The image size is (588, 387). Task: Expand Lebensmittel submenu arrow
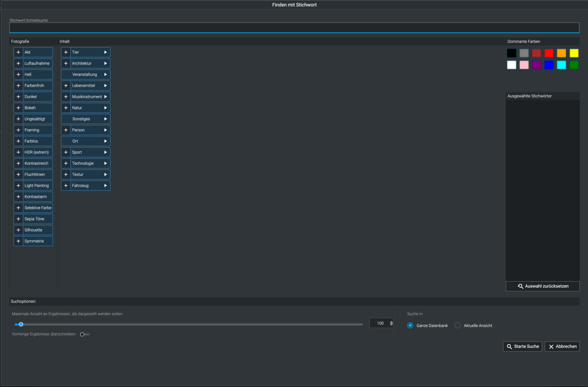[x=105, y=85]
